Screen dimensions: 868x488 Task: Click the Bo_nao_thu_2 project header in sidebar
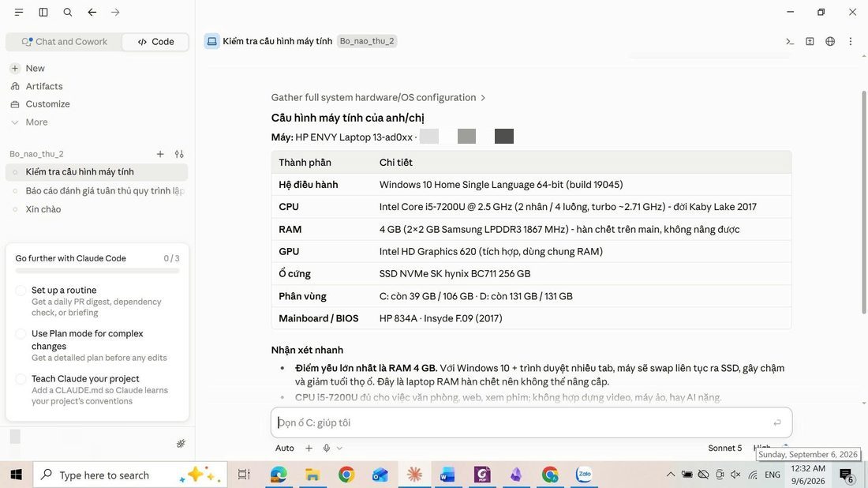click(36, 154)
